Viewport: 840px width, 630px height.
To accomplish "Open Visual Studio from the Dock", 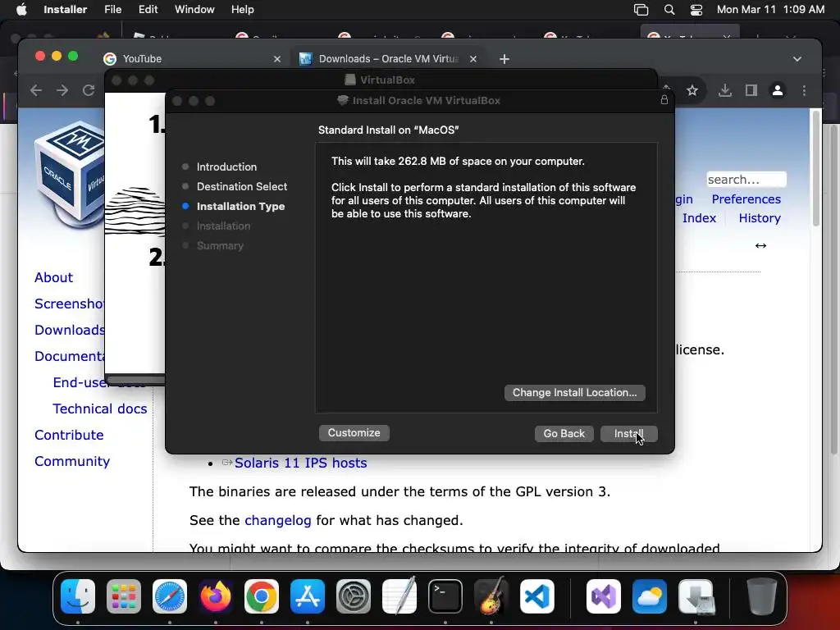I will [604, 596].
